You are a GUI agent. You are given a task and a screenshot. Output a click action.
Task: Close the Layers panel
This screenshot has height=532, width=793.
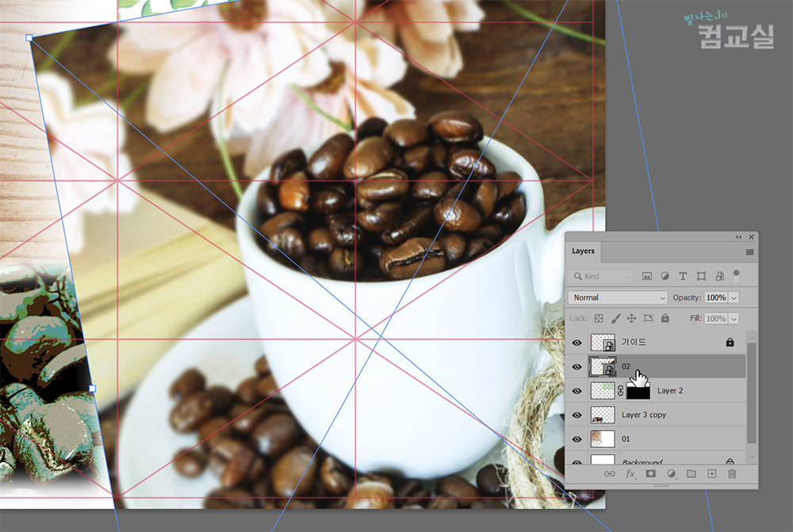pos(752,237)
